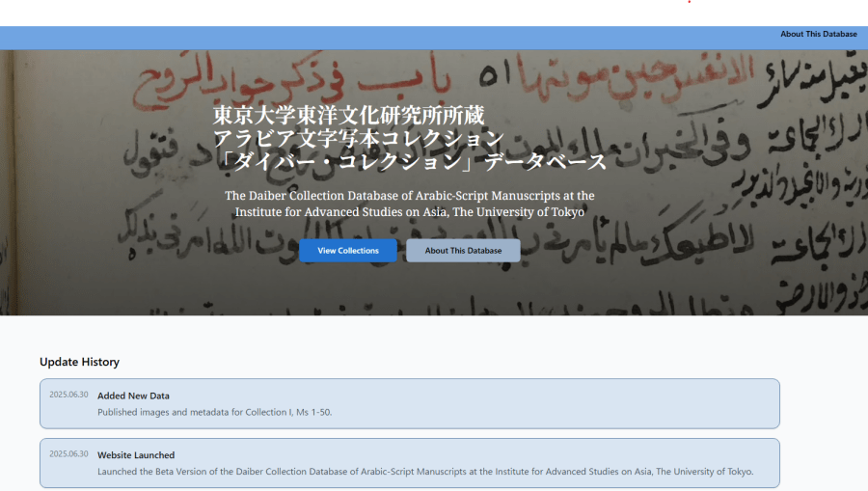Click the gray About This Database hero button
The image size is (868, 491).
463,251
